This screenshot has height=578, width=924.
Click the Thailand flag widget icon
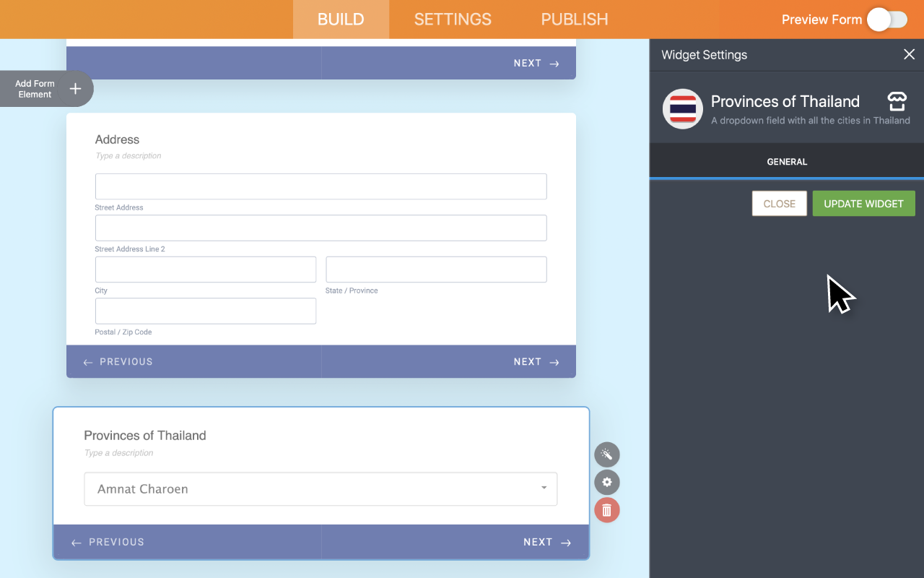point(682,109)
